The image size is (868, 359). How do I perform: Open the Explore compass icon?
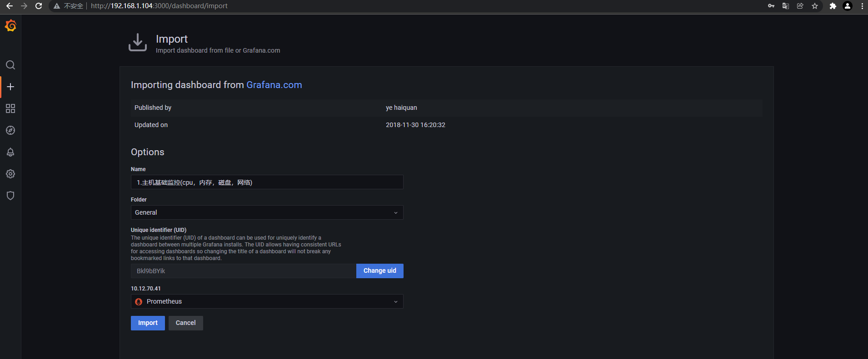[x=10, y=130]
